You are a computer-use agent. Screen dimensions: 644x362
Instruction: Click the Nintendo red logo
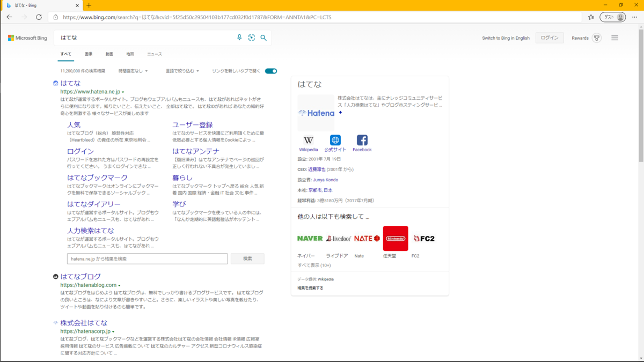coord(396,239)
